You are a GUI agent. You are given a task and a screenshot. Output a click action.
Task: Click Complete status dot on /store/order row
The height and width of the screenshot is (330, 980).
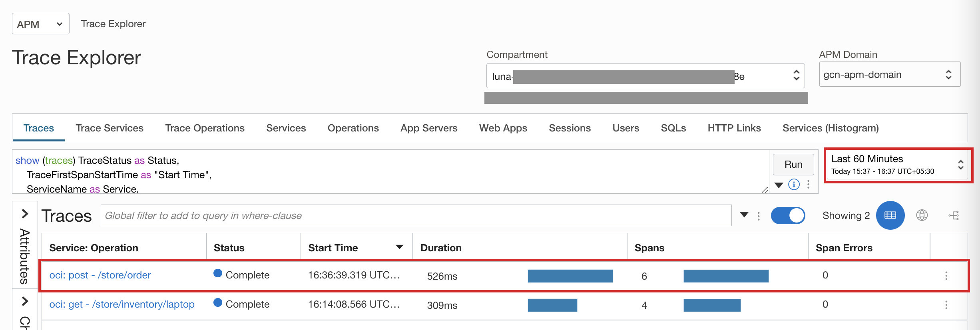pos(218,273)
